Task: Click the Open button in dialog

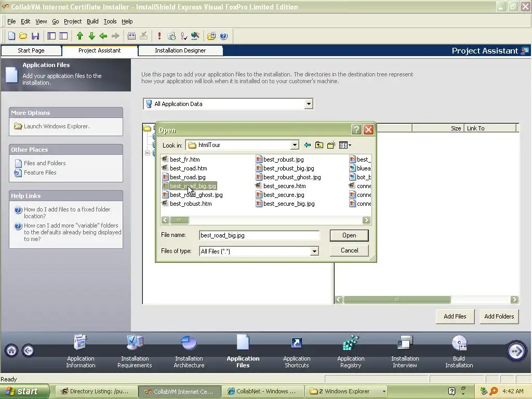Action: click(x=349, y=235)
